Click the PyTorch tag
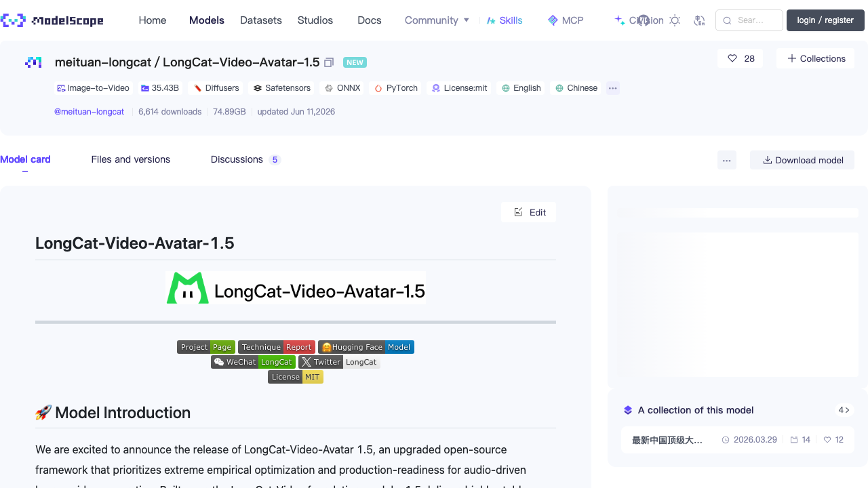Viewport: 868px width, 488px height. (x=396, y=88)
